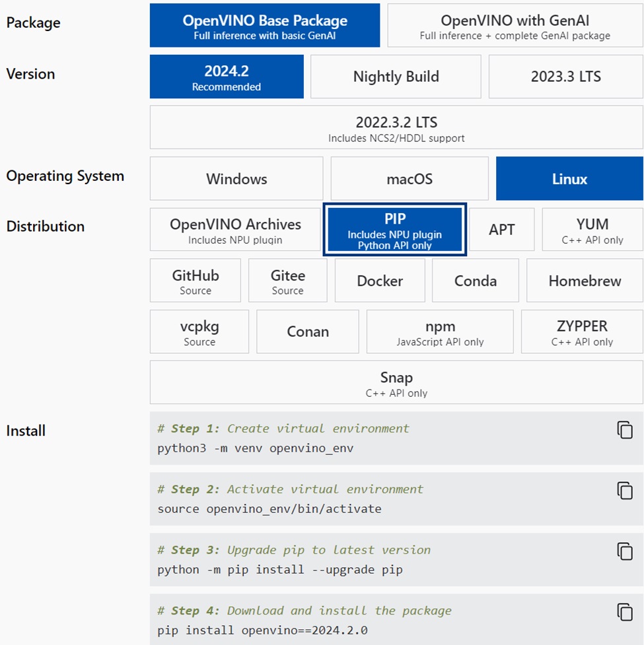Select Windows operating system

click(x=236, y=178)
